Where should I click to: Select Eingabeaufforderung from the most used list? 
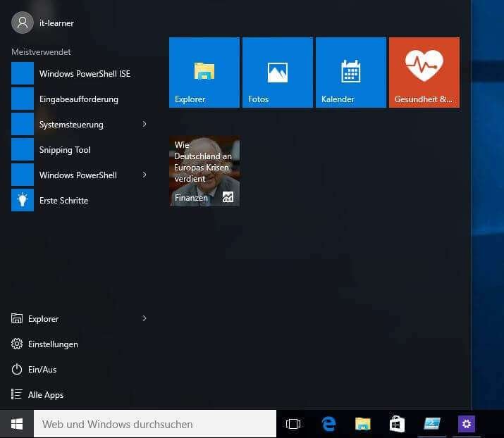pos(78,99)
